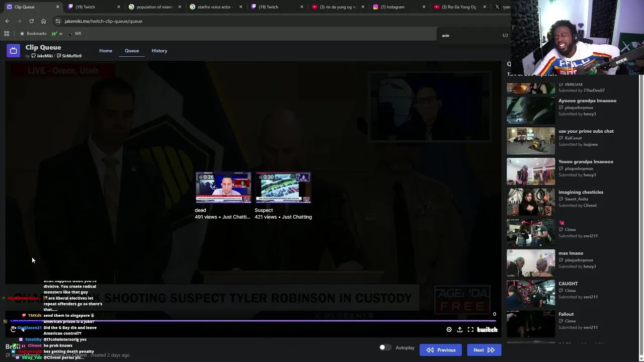Open the CAUGHT clip thumbnail
The width and height of the screenshot is (644, 362).
(x=531, y=293)
